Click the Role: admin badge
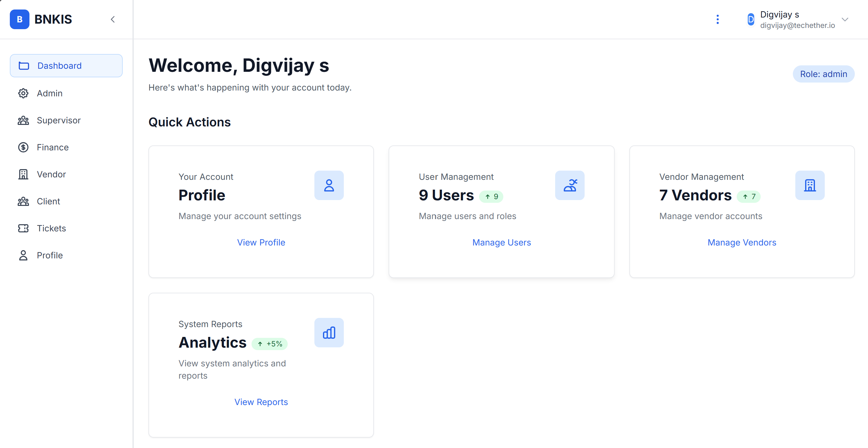Screen dimensions: 868x448 pyautogui.click(x=823, y=74)
